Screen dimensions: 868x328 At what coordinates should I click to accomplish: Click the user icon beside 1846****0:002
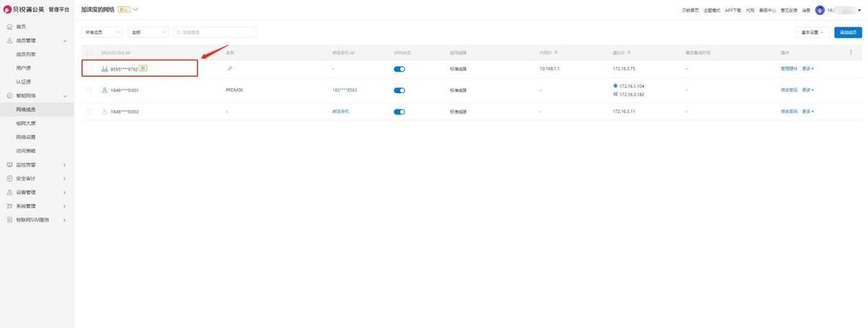click(x=105, y=112)
